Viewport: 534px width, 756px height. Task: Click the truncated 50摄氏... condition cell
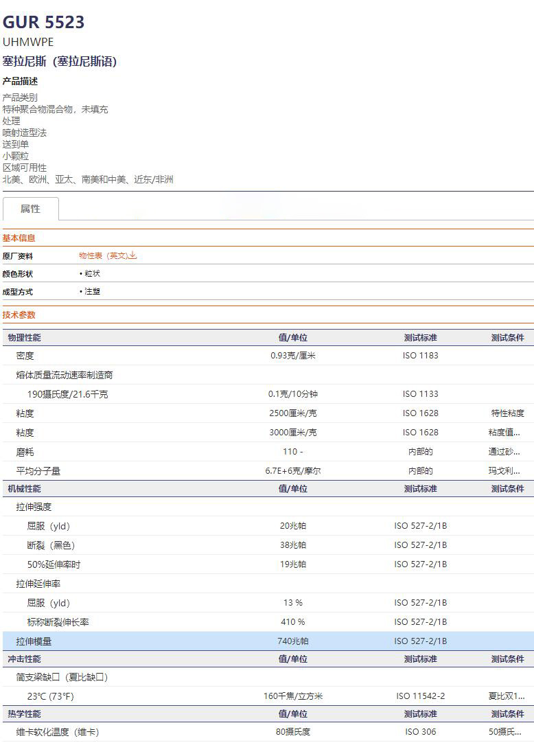pyautogui.click(x=505, y=732)
